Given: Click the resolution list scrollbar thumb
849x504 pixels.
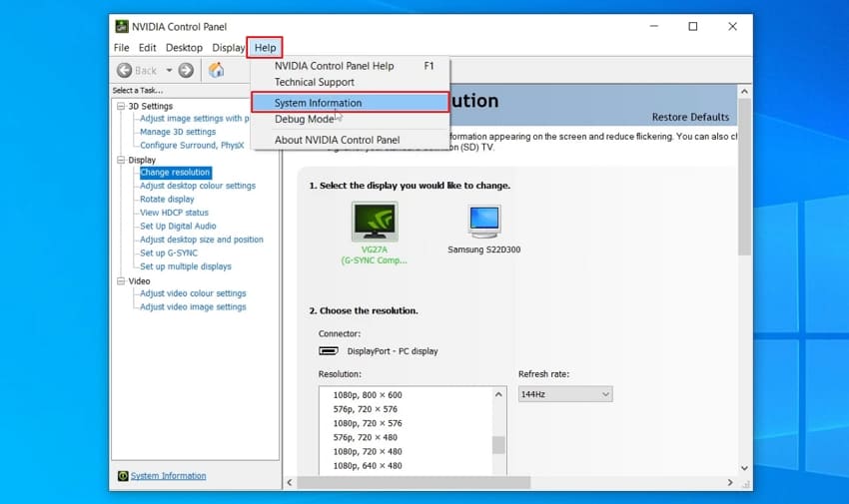Looking at the screenshot, I should point(498,445).
